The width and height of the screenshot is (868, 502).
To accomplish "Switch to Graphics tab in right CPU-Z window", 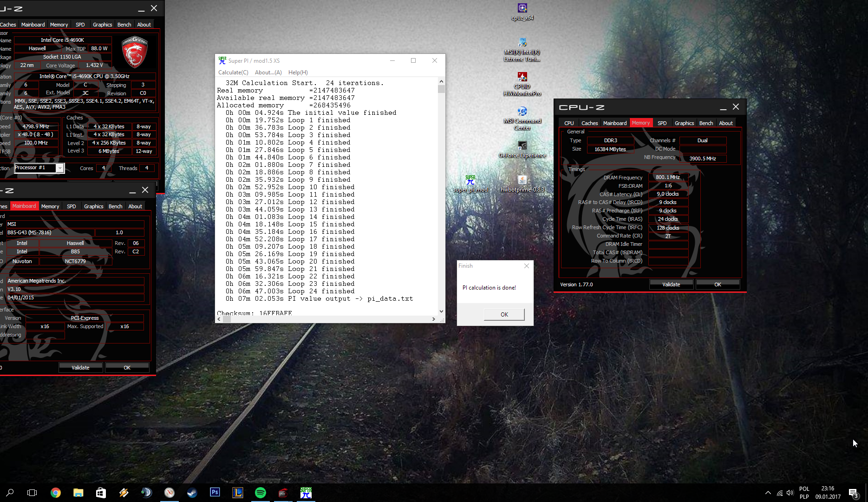I will [684, 123].
